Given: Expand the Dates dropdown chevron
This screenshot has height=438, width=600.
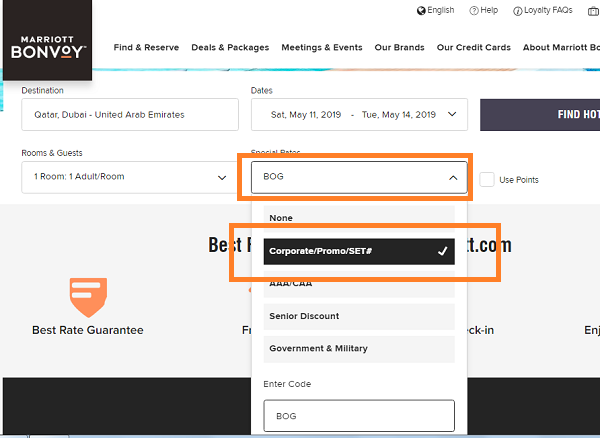Looking at the screenshot, I should (452, 114).
